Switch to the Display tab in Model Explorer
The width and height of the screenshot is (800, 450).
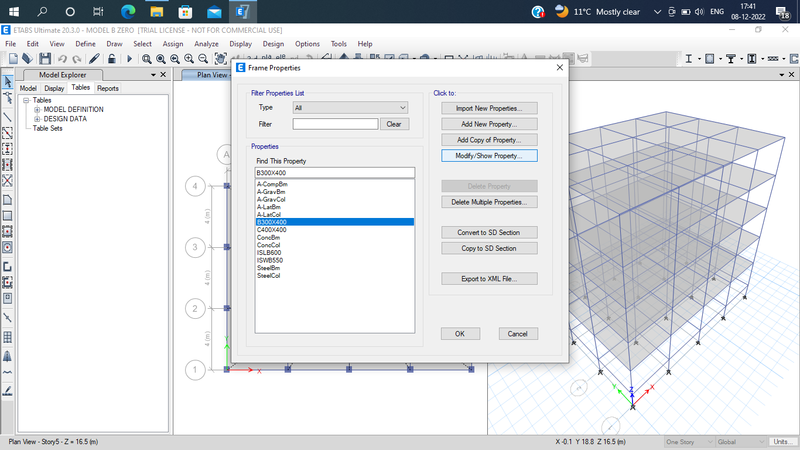coord(54,88)
